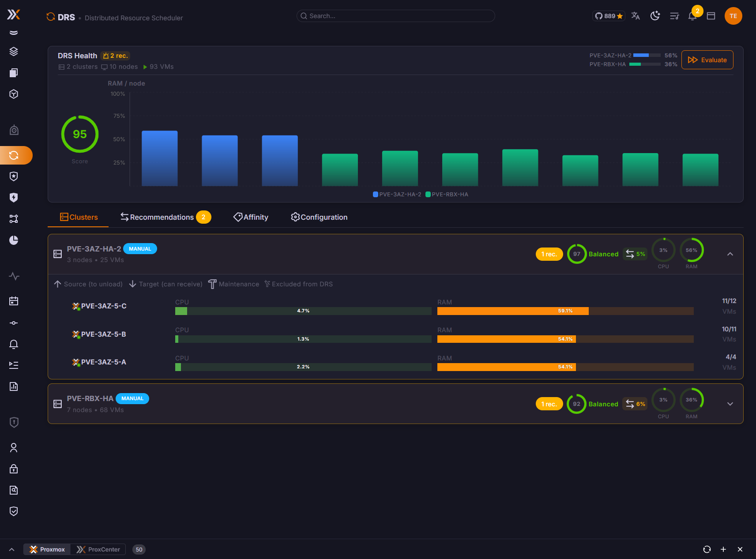
Task: Open the alerts bell in the sidebar
Action: coord(14,344)
